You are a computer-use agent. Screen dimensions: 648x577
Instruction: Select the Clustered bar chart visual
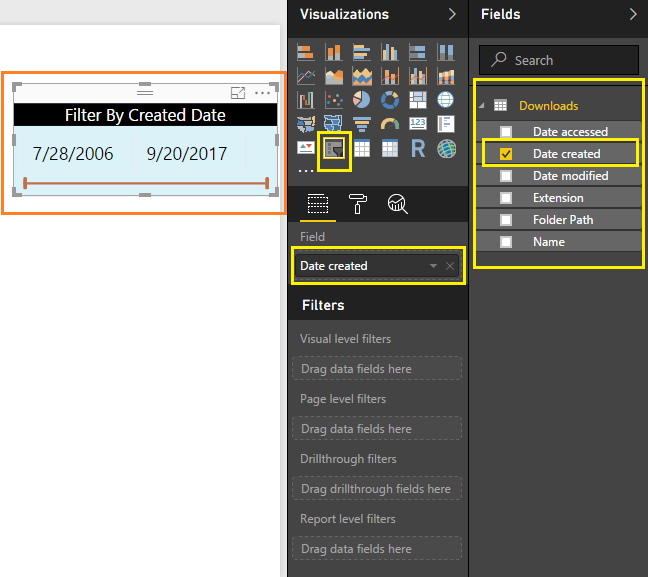coord(362,52)
